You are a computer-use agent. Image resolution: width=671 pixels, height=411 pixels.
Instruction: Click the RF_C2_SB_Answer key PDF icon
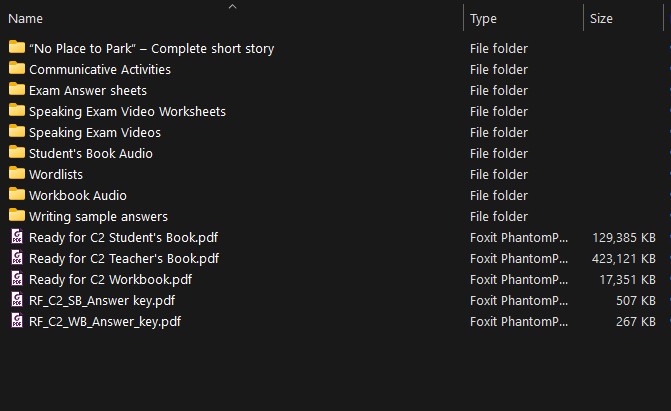coord(17,300)
